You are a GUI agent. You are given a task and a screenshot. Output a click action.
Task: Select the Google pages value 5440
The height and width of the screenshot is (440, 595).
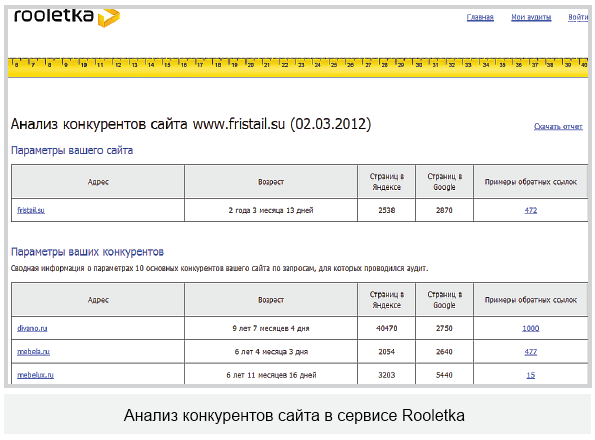pyautogui.click(x=444, y=375)
